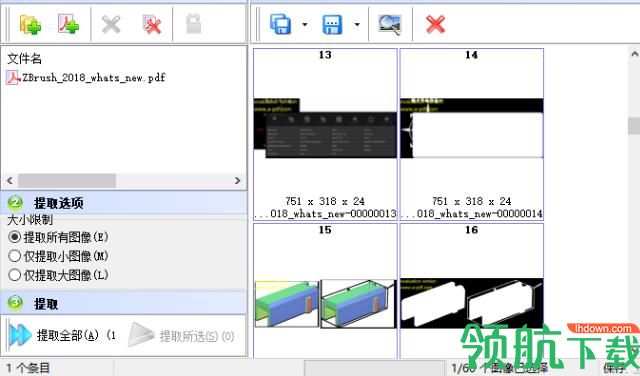Click the image preview magnifier icon

coord(390,24)
